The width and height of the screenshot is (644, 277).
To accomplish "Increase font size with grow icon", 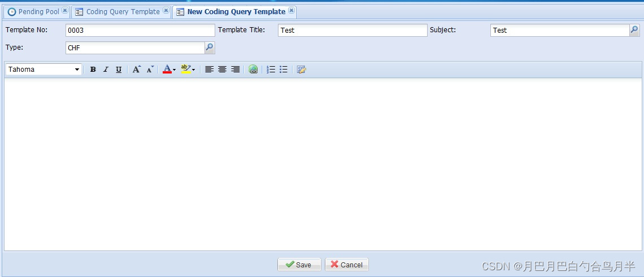I will pos(136,70).
